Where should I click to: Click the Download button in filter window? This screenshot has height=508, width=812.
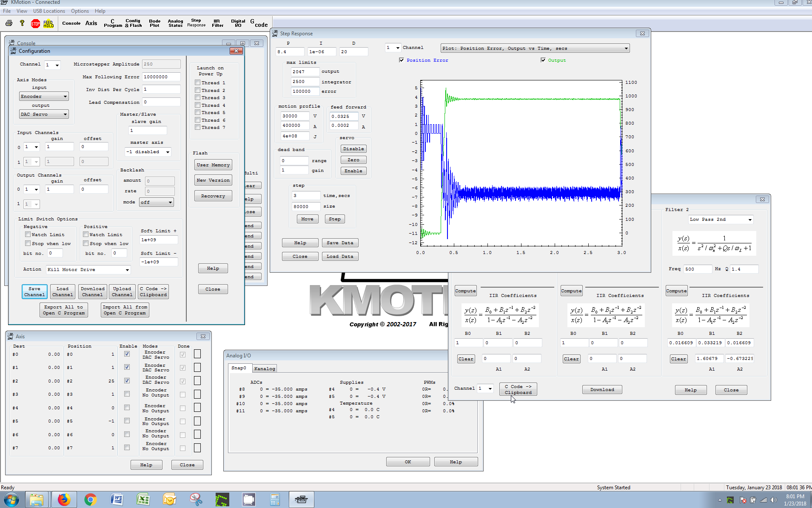(x=602, y=390)
